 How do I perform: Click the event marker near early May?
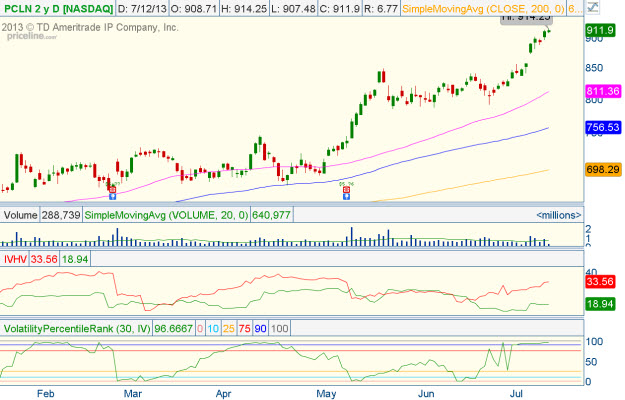point(347,191)
